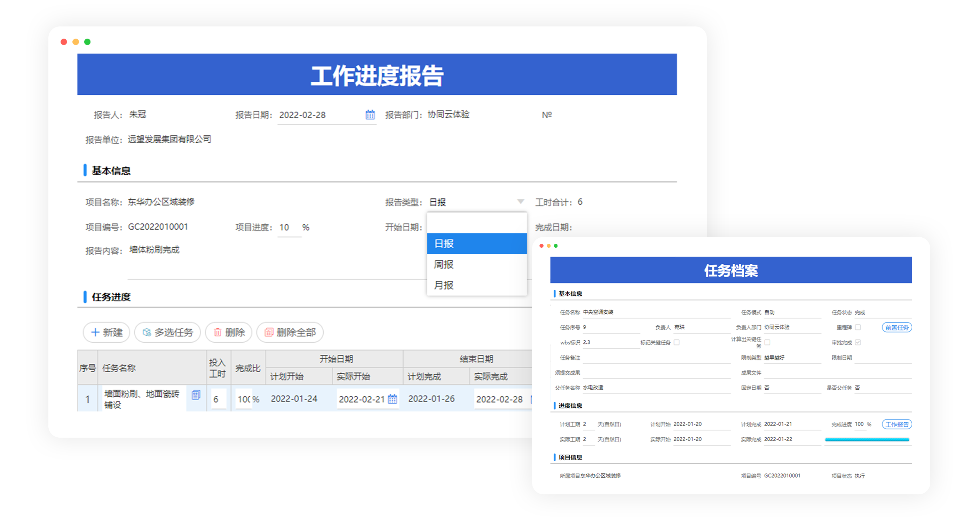Click the 限制类型 field 越早越好
Image resolution: width=980 pixels, height=518 pixels.
pos(792,358)
